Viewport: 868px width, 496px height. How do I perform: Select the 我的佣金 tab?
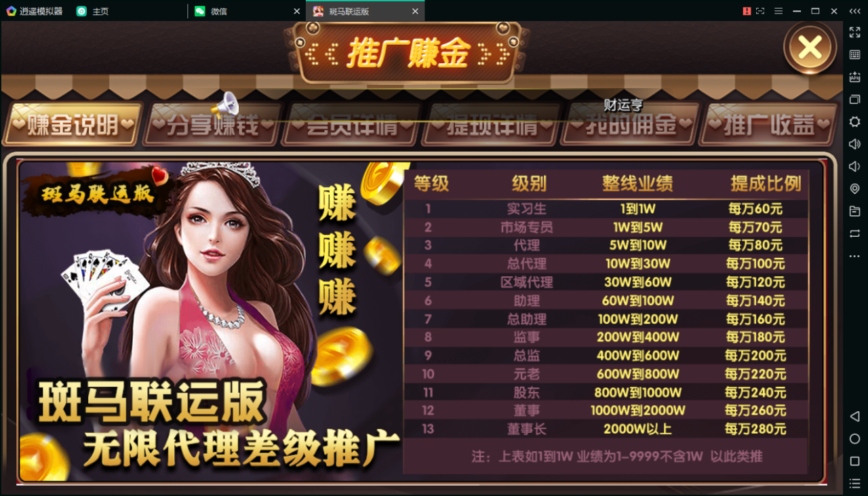[630, 125]
